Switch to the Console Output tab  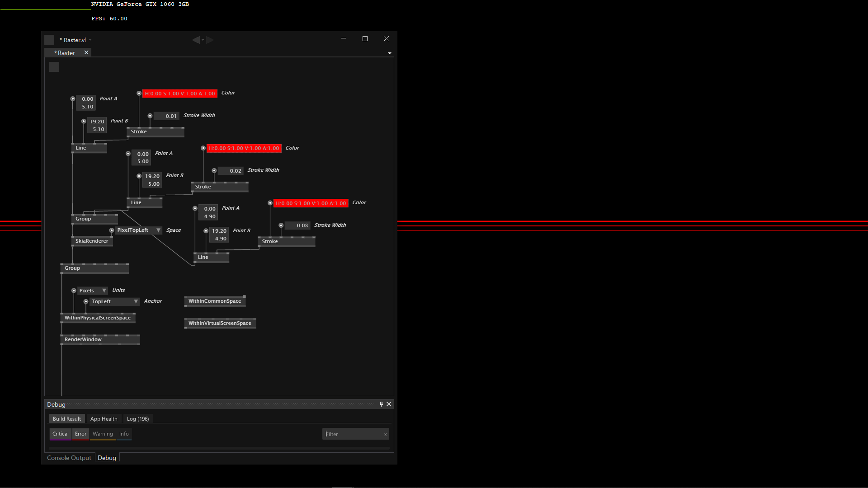click(69, 458)
